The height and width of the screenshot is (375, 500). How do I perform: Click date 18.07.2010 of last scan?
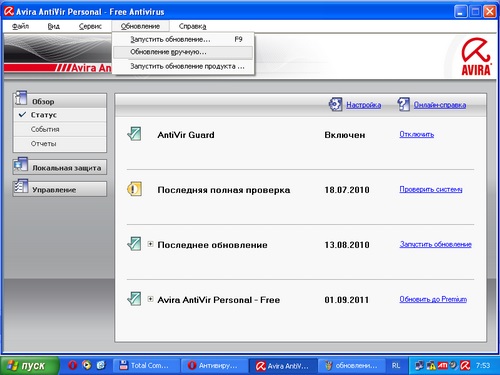click(x=347, y=190)
